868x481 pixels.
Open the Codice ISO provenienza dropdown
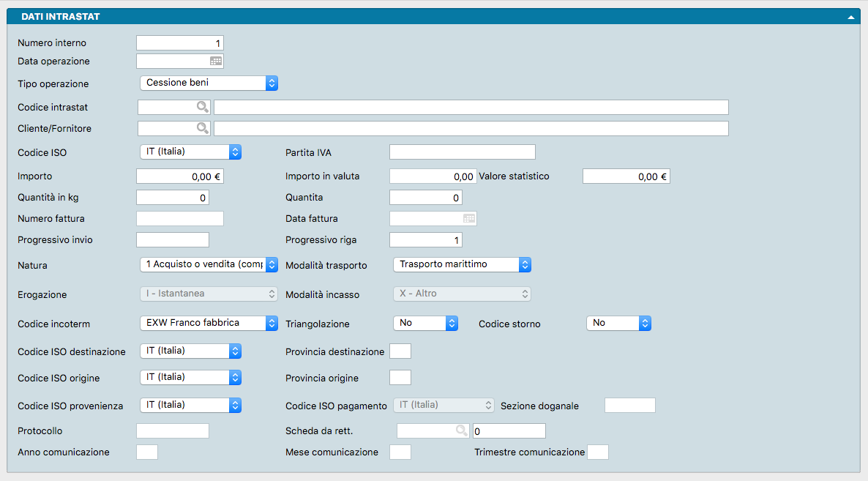pyautogui.click(x=190, y=405)
